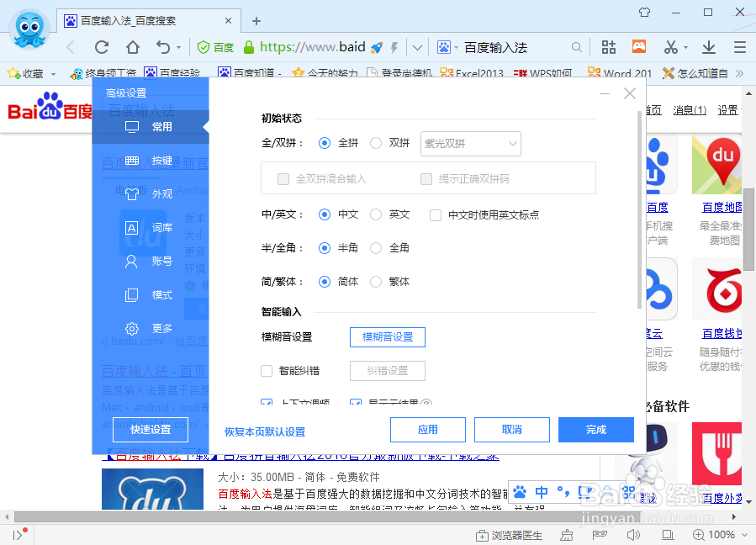
Task: Open the browser hamburger menu
Action: pos(740,47)
